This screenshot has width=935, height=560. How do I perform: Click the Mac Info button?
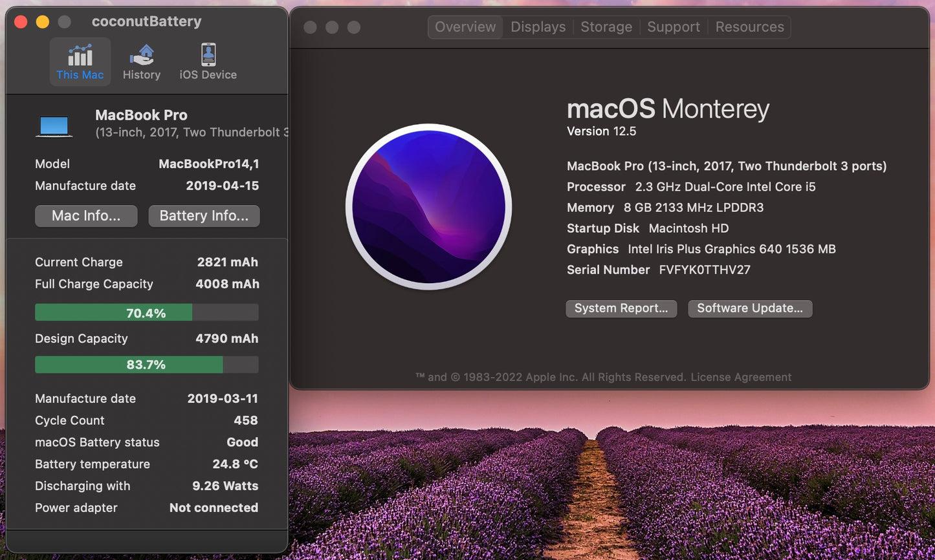tap(86, 216)
